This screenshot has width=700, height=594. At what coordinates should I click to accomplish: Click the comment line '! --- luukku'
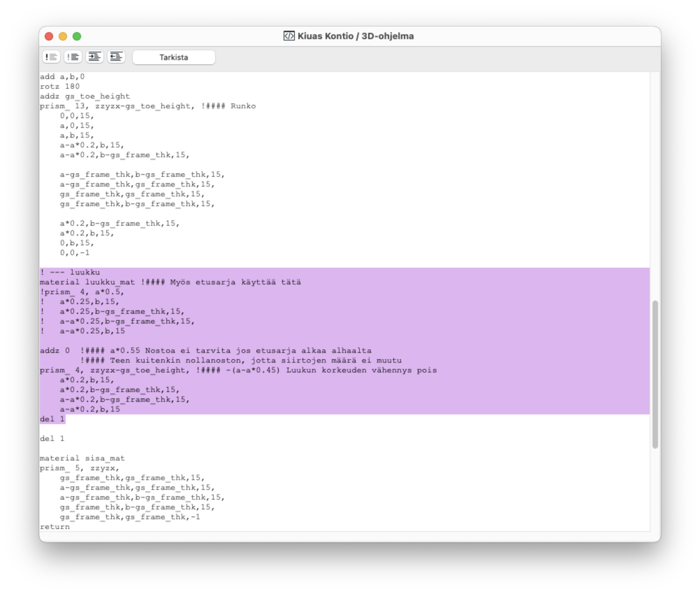[70, 272]
